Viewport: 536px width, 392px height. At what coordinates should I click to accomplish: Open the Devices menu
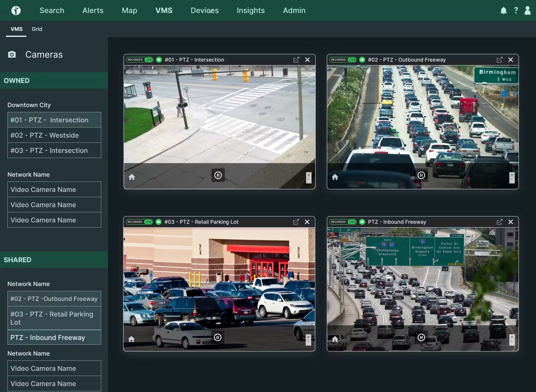205,10
